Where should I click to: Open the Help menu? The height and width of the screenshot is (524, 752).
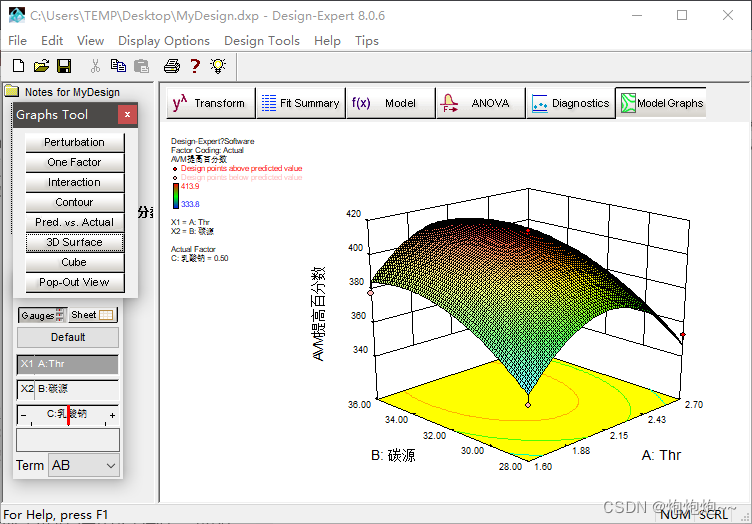click(x=327, y=41)
